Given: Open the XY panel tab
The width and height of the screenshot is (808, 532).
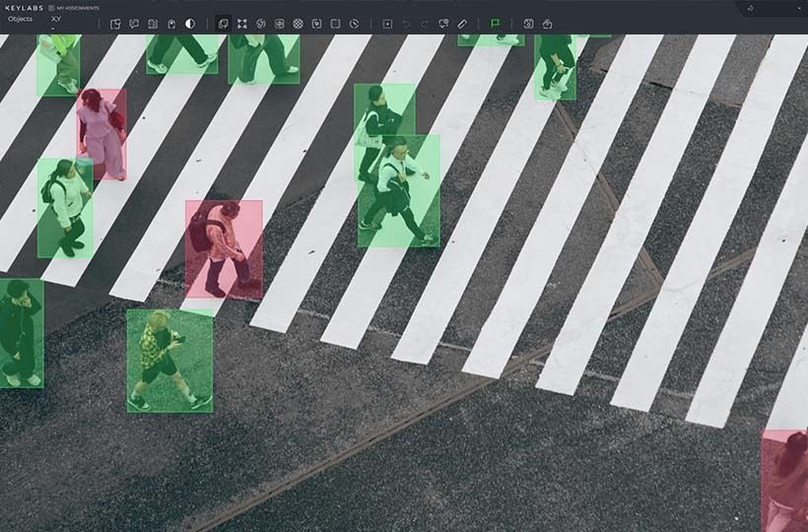Looking at the screenshot, I should pyautogui.click(x=56, y=19).
